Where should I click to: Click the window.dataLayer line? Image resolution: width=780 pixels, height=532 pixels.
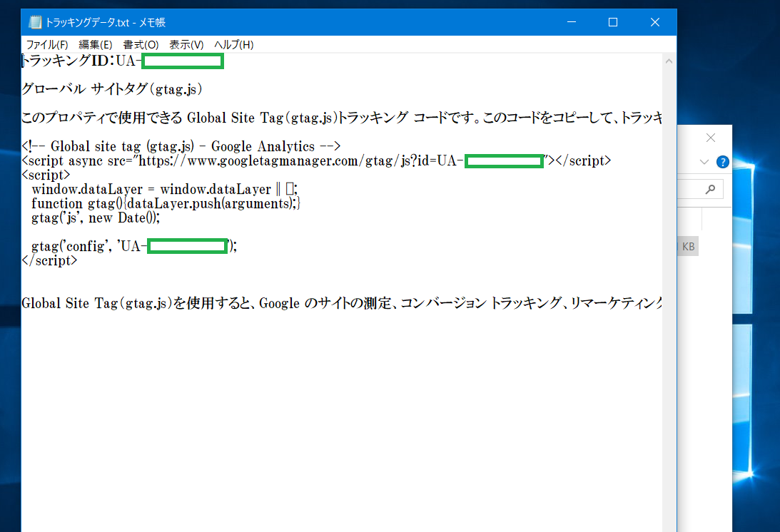(165, 190)
